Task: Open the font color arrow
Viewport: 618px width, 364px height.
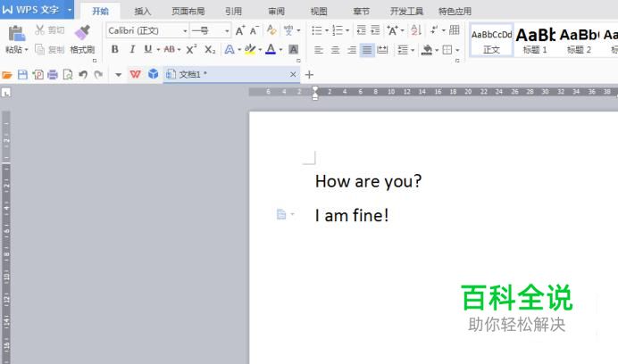Action: pyautogui.click(x=280, y=50)
